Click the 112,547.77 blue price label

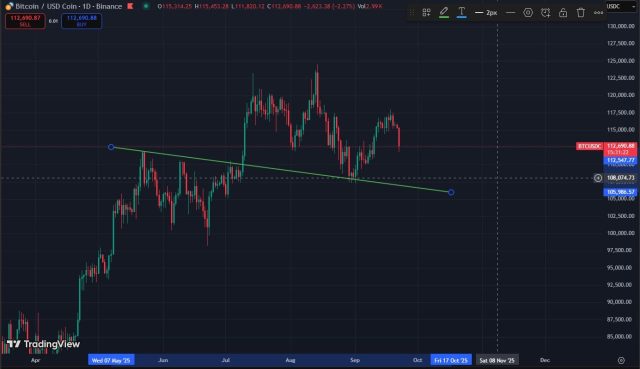620,160
